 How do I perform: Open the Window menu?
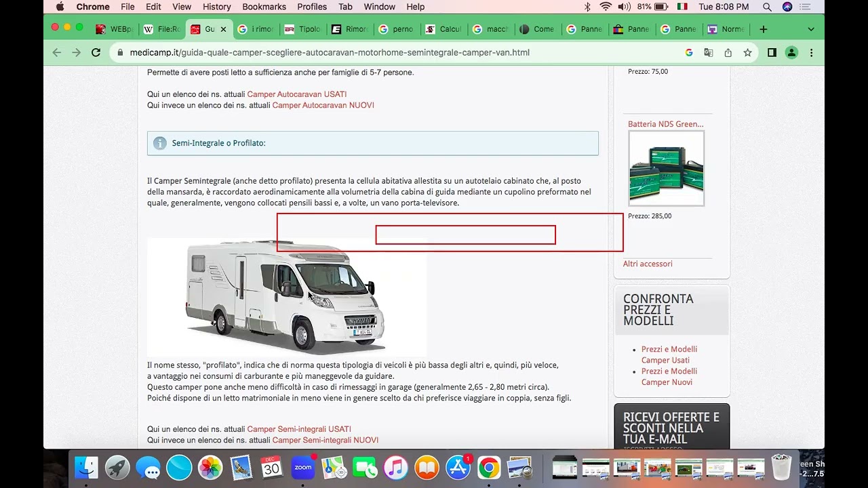[380, 7]
